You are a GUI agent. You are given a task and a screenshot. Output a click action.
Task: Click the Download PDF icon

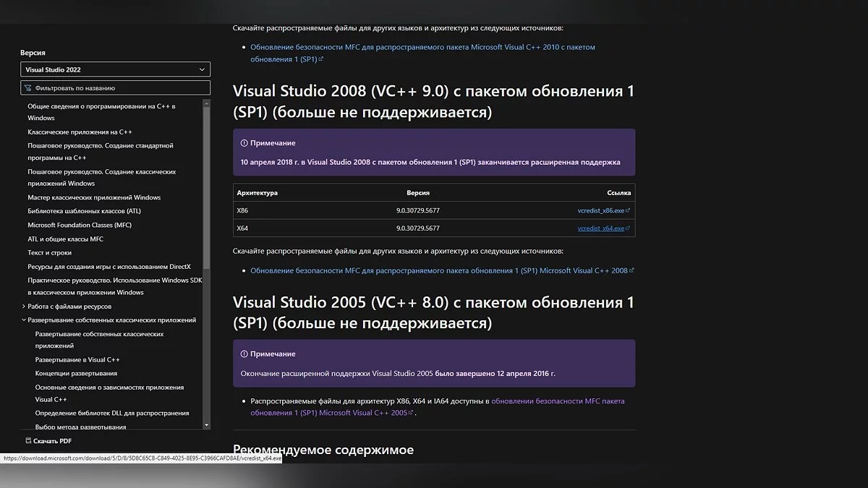tap(28, 440)
